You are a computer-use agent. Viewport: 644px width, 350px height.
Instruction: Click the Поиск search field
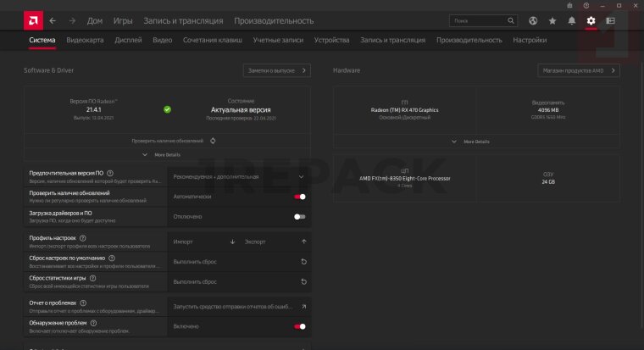coord(483,20)
